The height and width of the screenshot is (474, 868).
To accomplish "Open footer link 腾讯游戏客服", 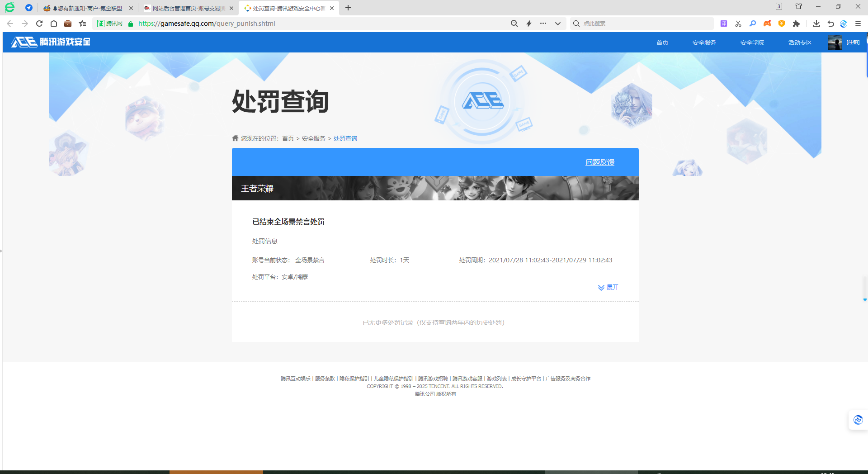I will tap(467, 379).
